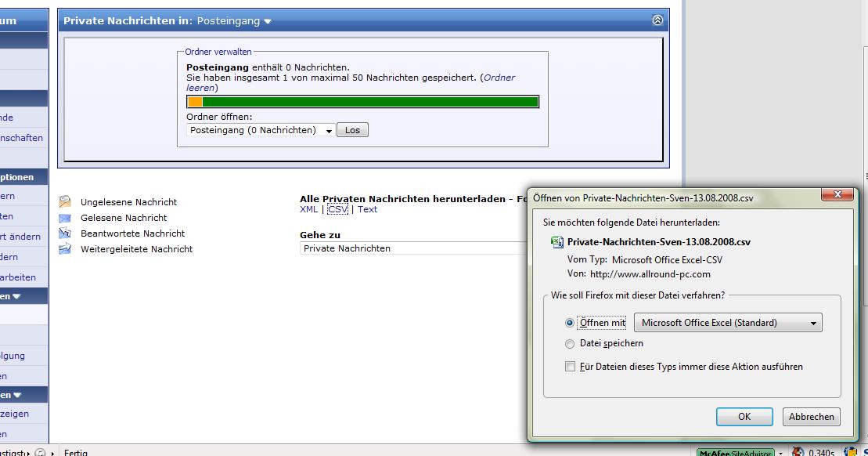
Task: Close the Öffnen von Private-Nachrichten dialog
Action: tap(837, 194)
